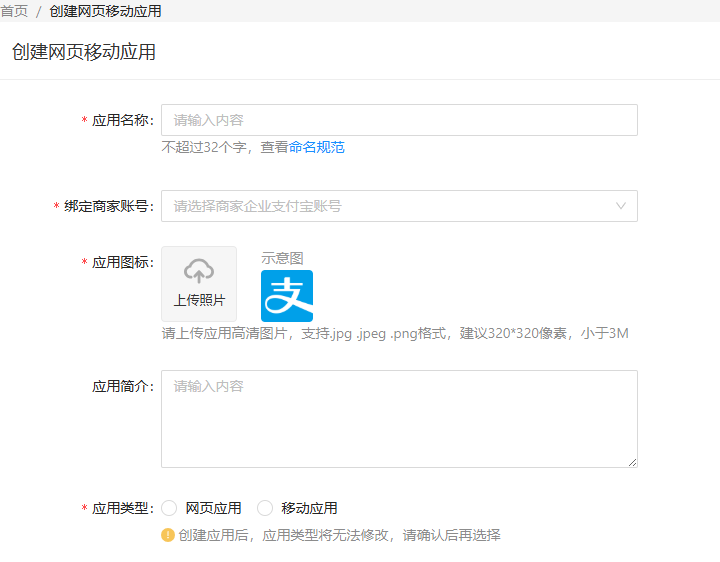This screenshot has width=720, height=562.
Task: Click the cloud upload icon
Action: click(x=199, y=270)
